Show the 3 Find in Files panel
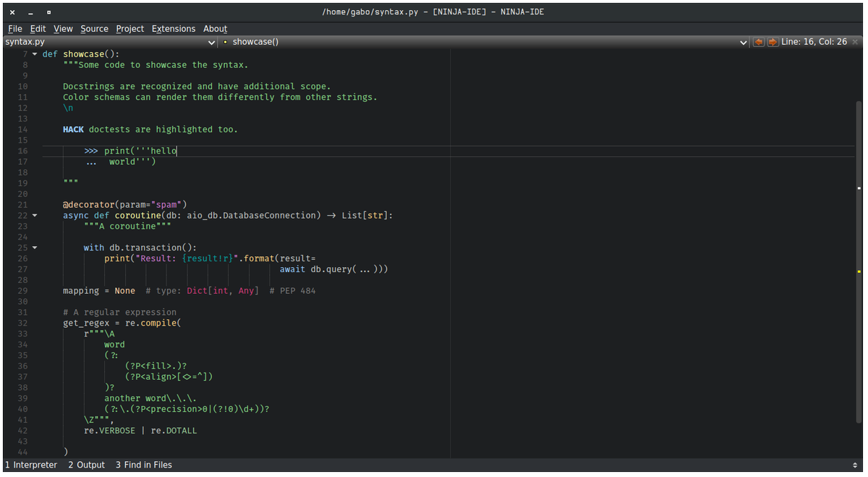The height and width of the screenshot is (477, 868). click(144, 465)
